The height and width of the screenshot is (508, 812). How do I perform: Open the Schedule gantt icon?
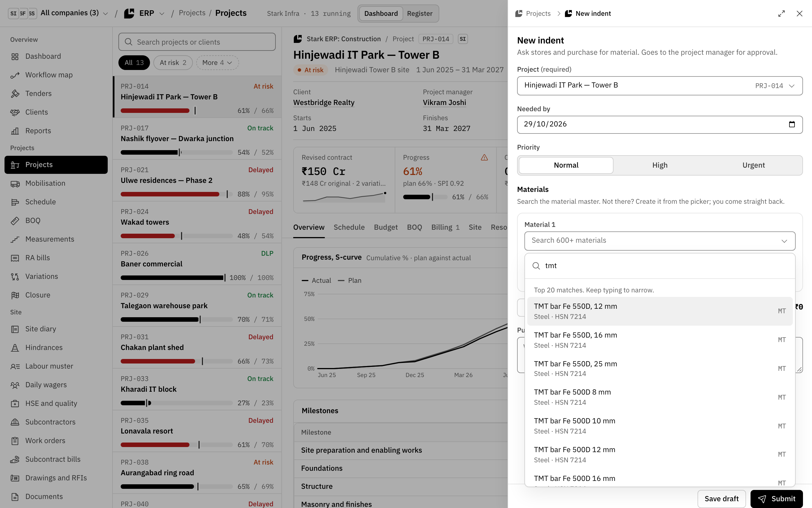[x=15, y=202]
